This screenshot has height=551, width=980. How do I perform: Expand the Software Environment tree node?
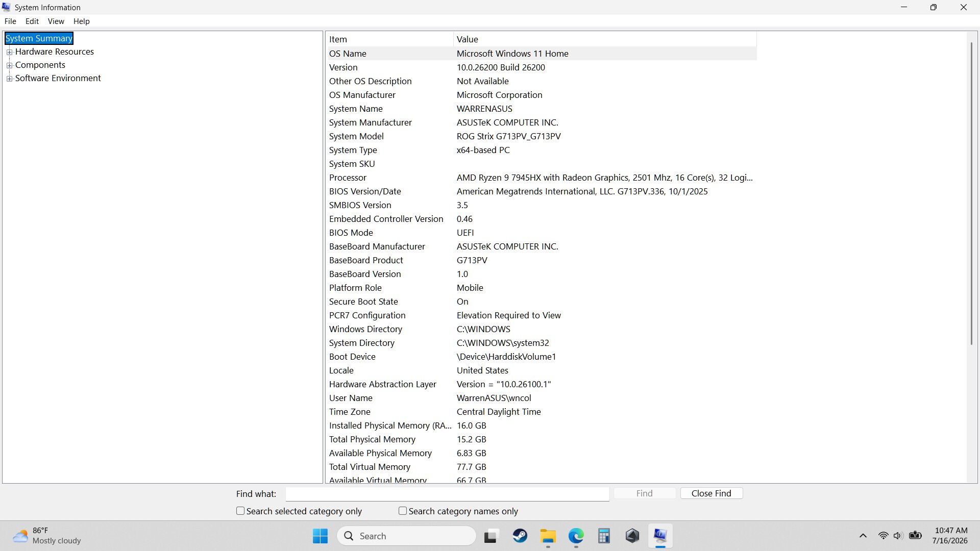coord(9,79)
